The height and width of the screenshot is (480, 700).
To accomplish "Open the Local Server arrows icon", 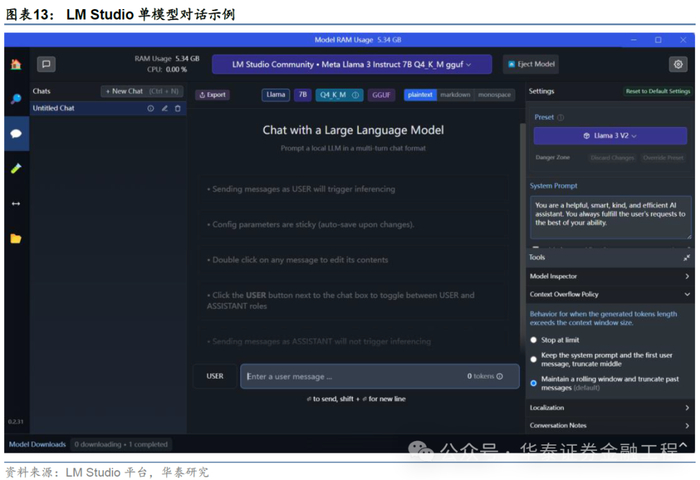I will [x=16, y=204].
